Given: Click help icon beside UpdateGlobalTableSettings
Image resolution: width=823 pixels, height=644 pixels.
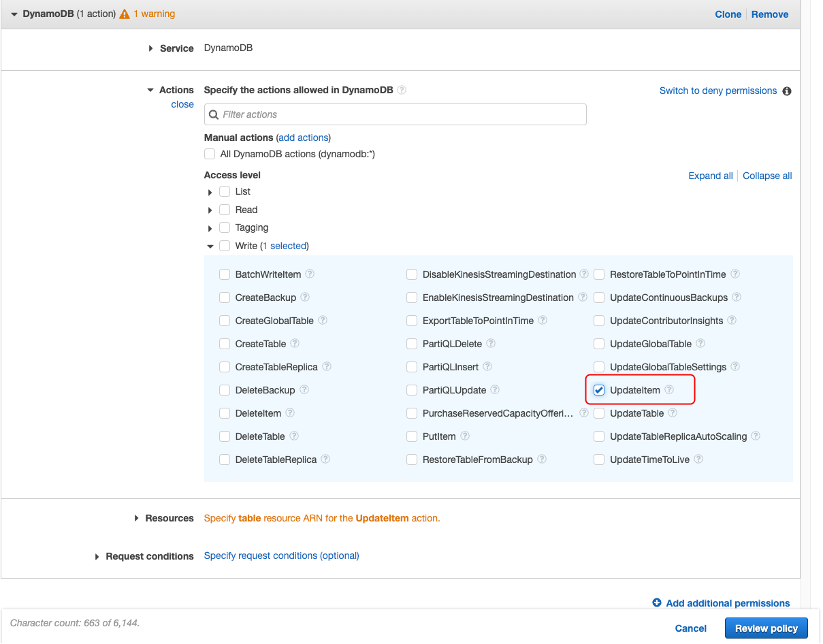Looking at the screenshot, I should [735, 367].
